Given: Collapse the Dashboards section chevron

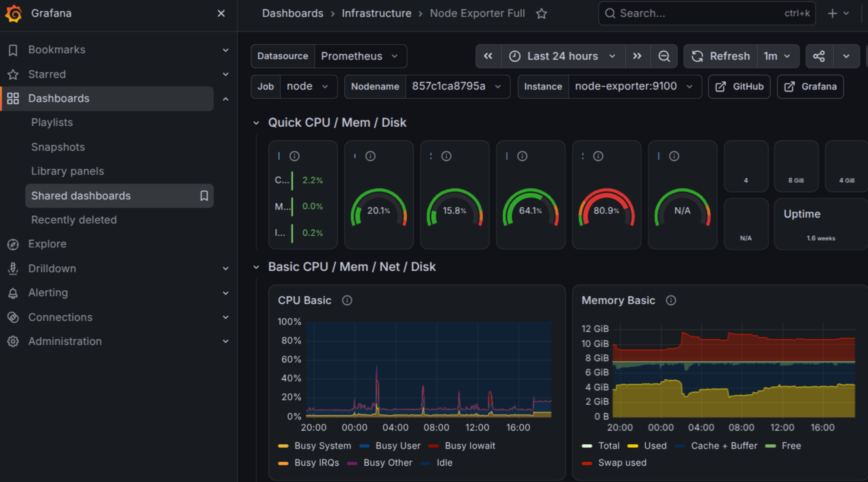Looking at the screenshot, I should pos(226,99).
